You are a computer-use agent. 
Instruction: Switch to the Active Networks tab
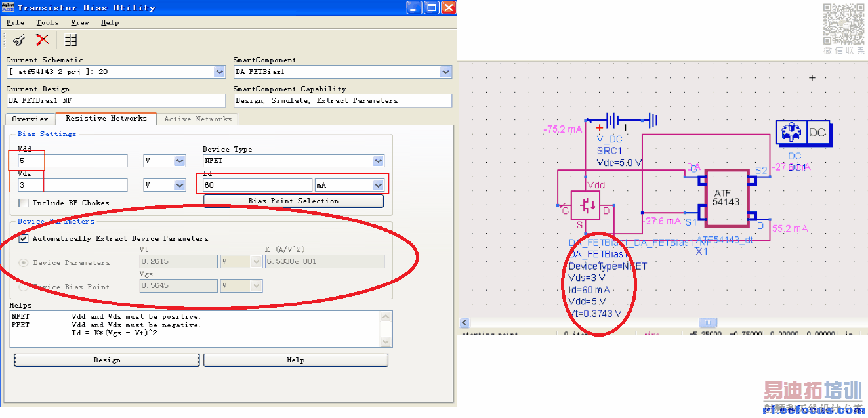coord(197,119)
